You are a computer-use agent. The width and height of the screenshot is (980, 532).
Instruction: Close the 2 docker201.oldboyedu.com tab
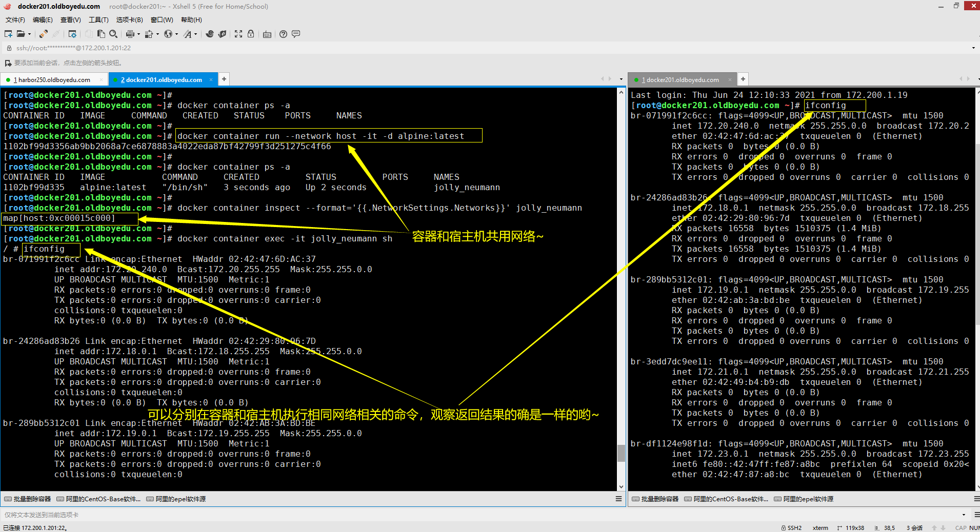pyautogui.click(x=211, y=80)
